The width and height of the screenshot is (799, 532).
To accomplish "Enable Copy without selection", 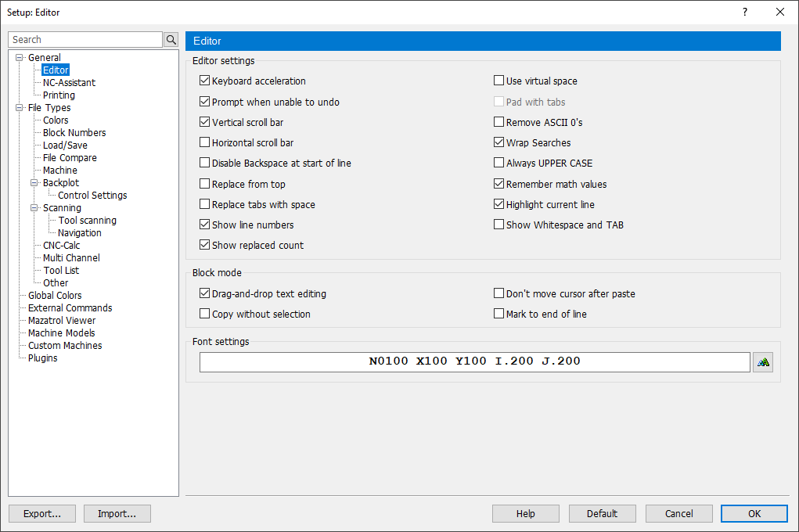I will click(204, 313).
